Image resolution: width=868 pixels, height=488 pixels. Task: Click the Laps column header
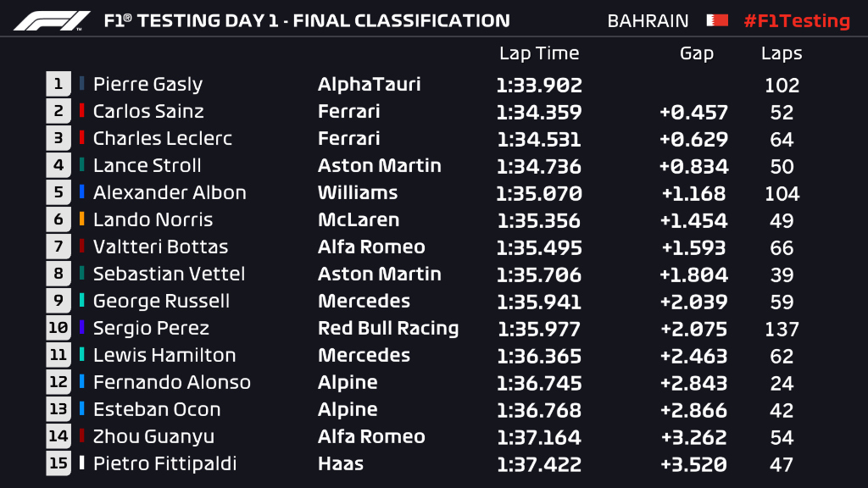coord(782,53)
